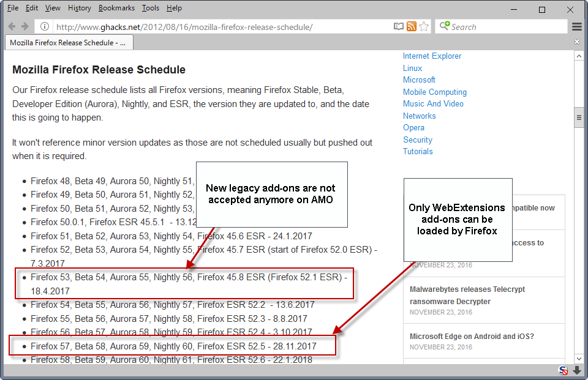The height and width of the screenshot is (380, 588).
Task: Click the Firefox 53 18.4.2017 list entry
Action: click(189, 284)
